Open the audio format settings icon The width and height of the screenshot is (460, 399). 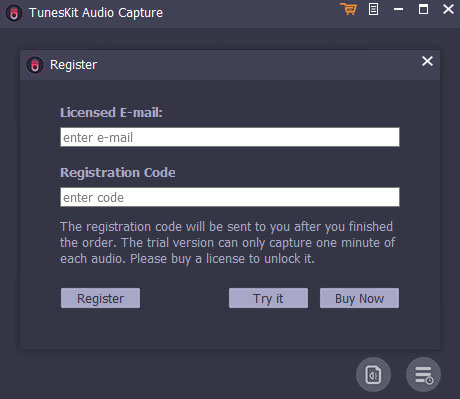(x=373, y=375)
